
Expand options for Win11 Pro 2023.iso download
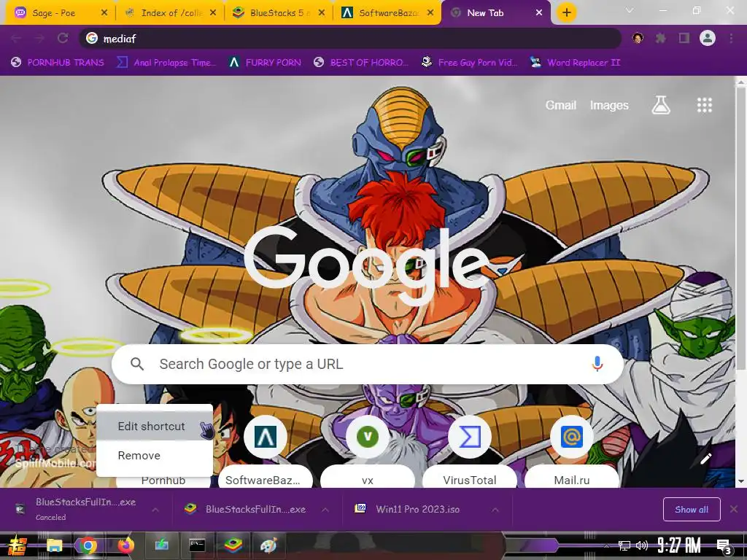(495, 510)
